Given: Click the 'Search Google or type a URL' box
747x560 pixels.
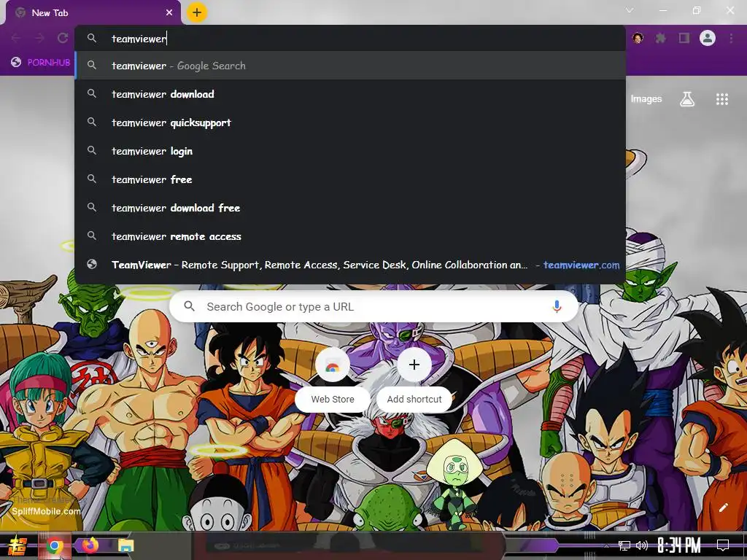Looking at the screenshot, I should point(374,307).
